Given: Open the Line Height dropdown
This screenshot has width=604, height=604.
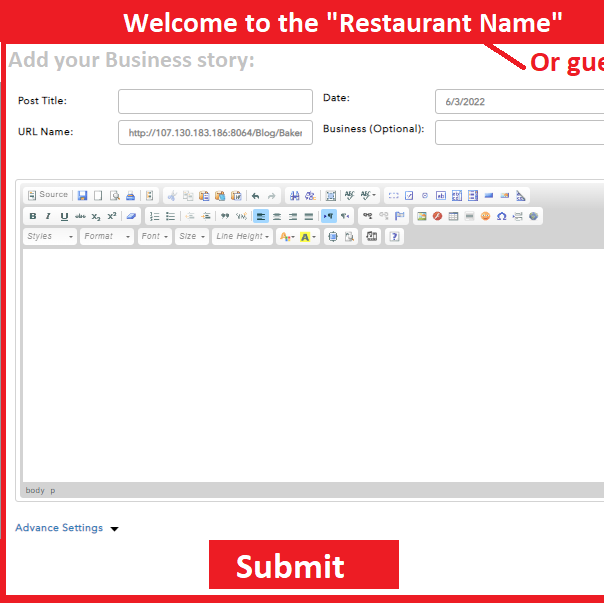Looking at the screenshot, I should click(242, 237).
